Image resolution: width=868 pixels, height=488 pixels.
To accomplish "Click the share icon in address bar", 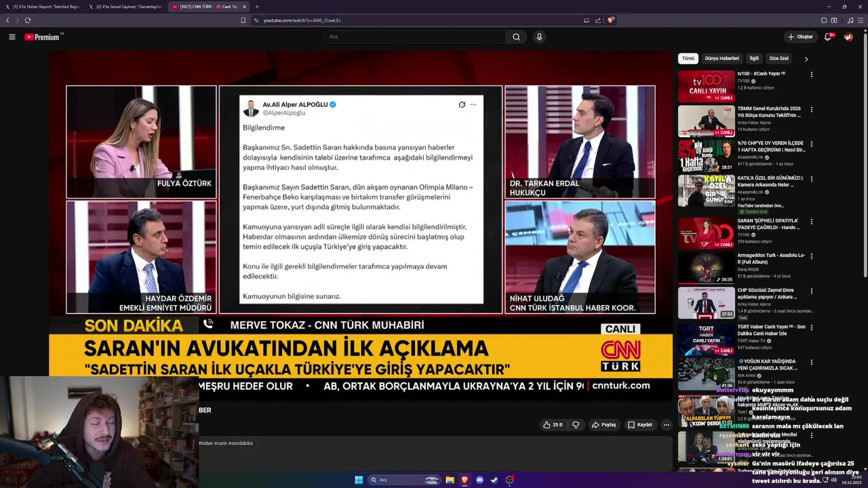I will (597, 20).
